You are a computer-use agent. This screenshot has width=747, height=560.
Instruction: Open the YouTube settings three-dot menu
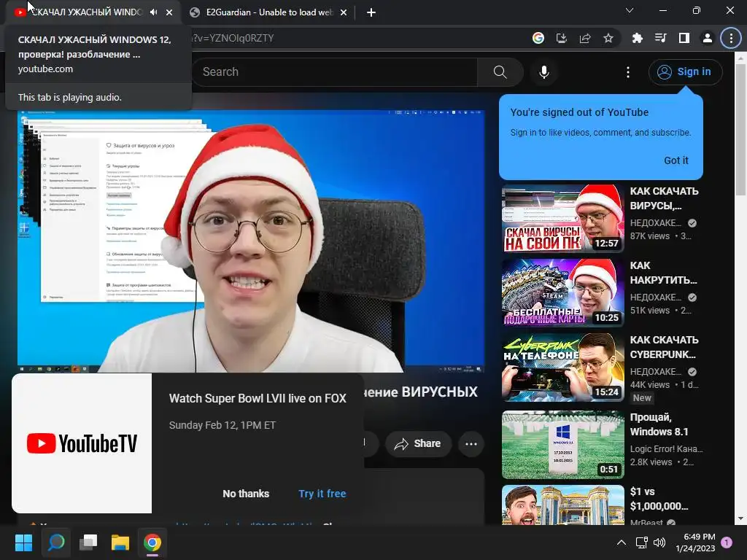(628, 72)
